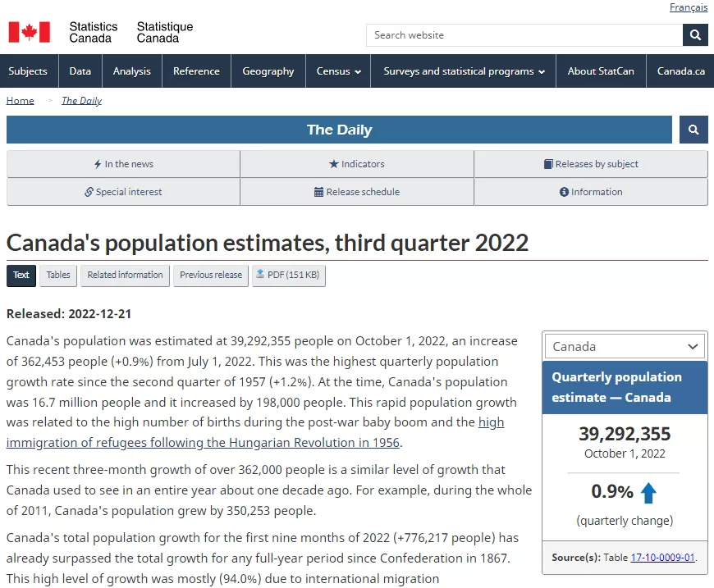Expand Surveys and statistical programs menu
The width and height of the screenshot is (714, 588).
pyautogui.click(x=464, y=71)
